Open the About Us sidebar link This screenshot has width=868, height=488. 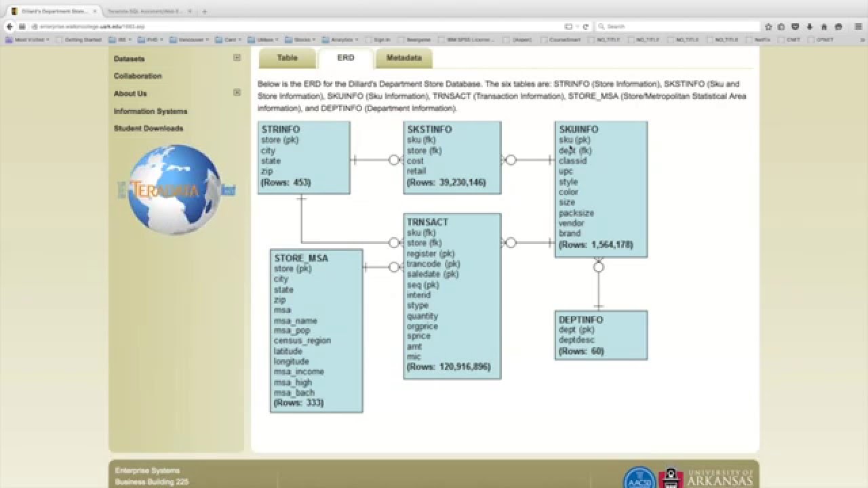[130, 94]
